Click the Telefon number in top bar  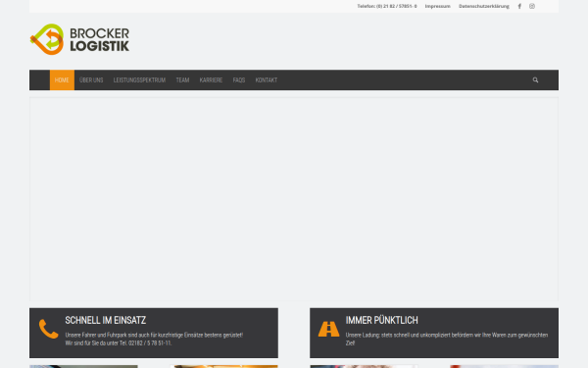[387, 6]
